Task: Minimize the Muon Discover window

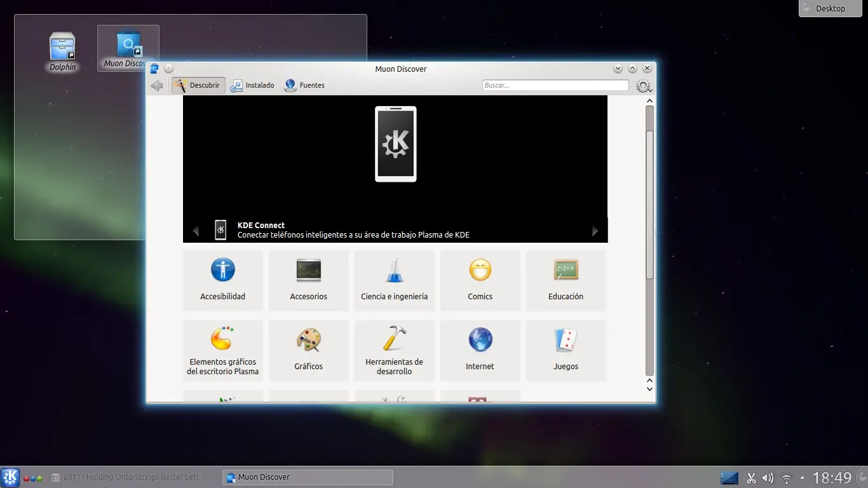Action: [x=618, y=69]
